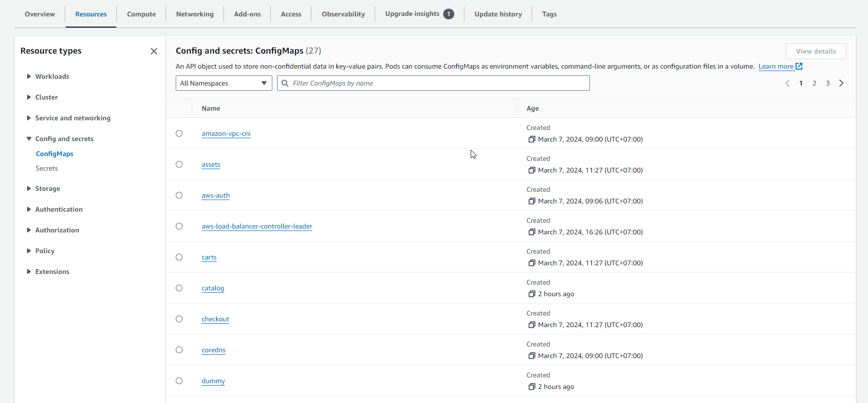
Task: Select ConfigMaps in the sidebar
Action: pyautogui.click(x=55, y=154)
